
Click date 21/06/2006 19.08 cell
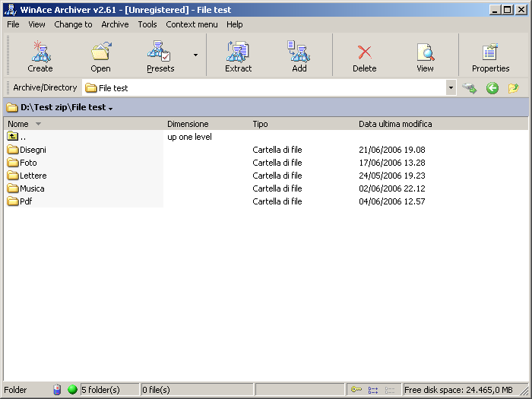pos(392,150)
